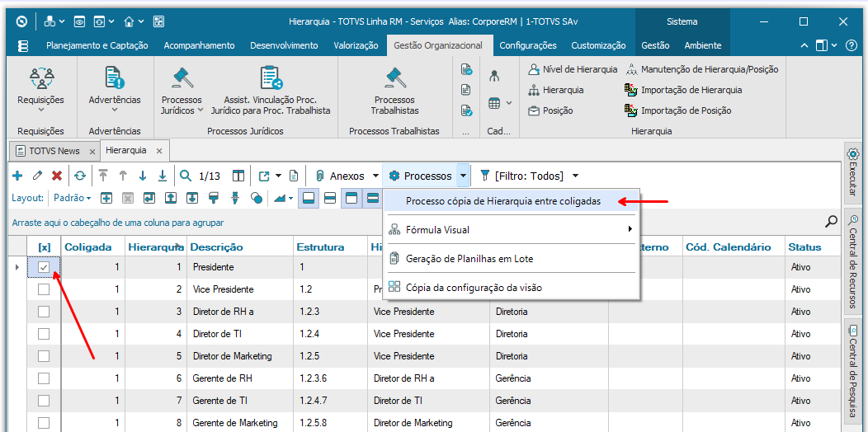Open the Padrão layout dropdown
The width and height of the screenshot is (868, 432).
pos(73,198)
